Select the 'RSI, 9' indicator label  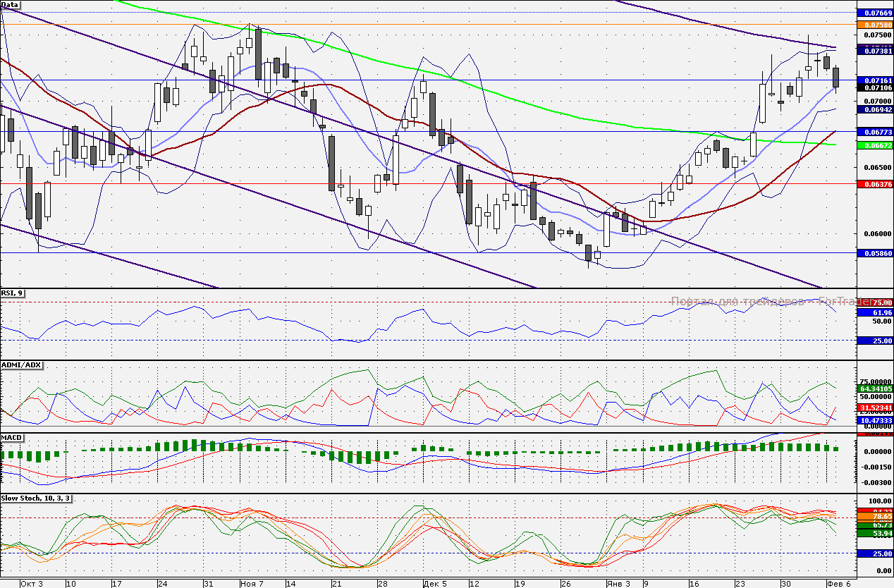[x=12, y=293]
